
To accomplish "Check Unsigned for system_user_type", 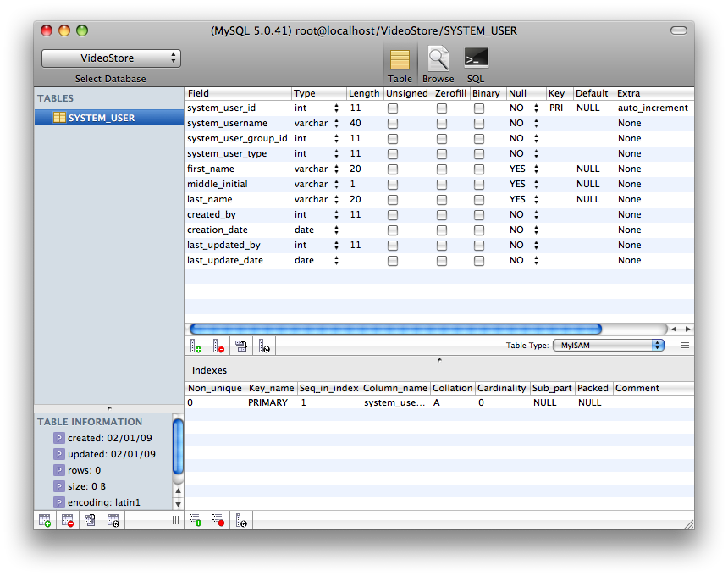I will (393, 154).
